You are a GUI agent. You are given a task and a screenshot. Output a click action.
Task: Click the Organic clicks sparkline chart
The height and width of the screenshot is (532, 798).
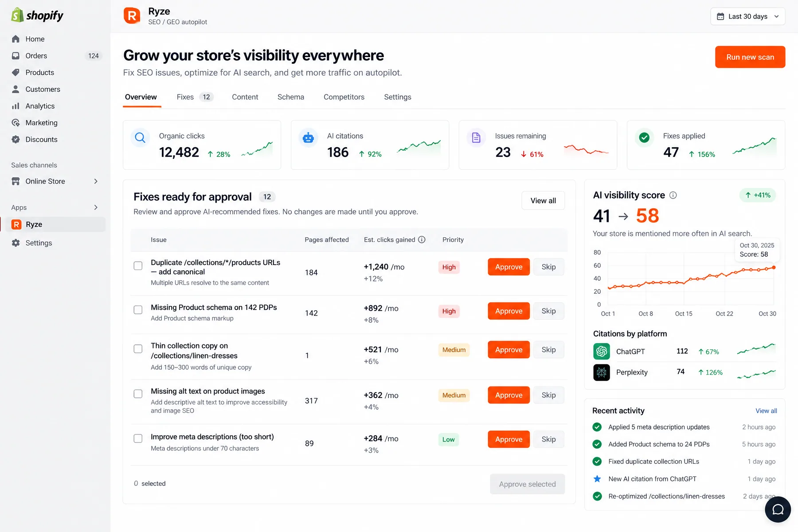coord(257,149)
